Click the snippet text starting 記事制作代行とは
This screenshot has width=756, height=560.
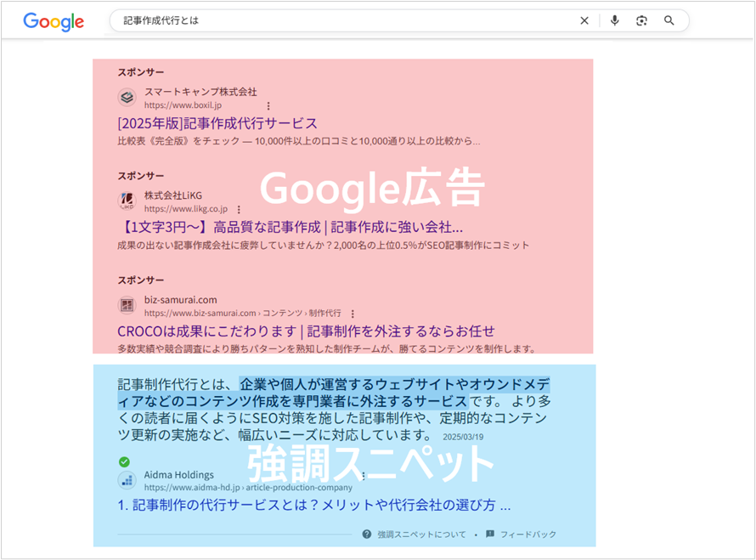click(x=334, y=410)
